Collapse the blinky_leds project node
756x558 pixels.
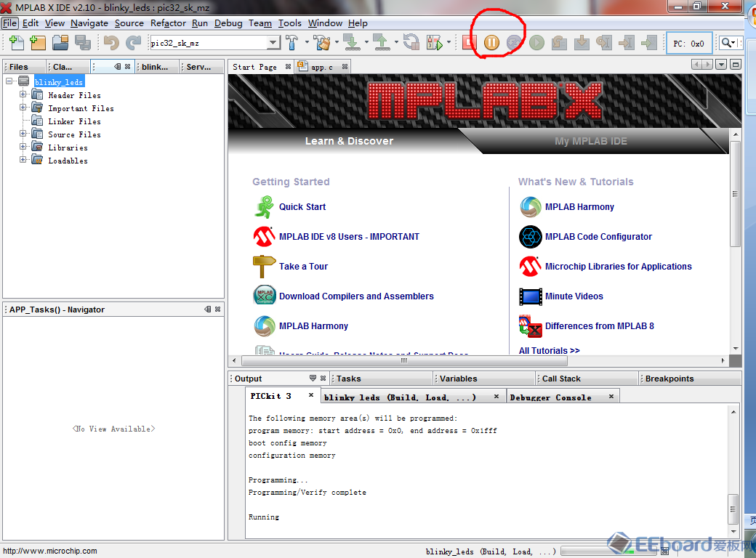click(x=9, y=81)
